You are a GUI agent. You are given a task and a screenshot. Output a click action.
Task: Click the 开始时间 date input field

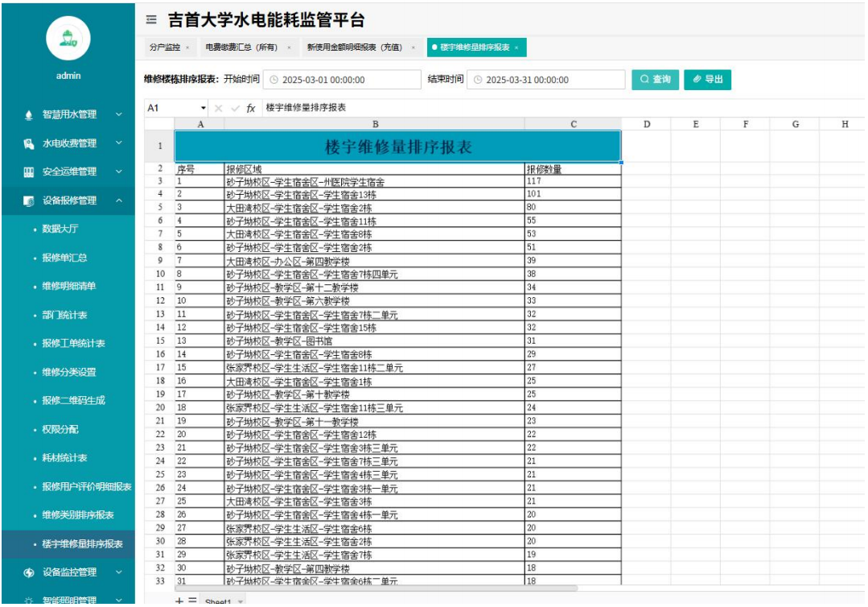tap(342, 80)
